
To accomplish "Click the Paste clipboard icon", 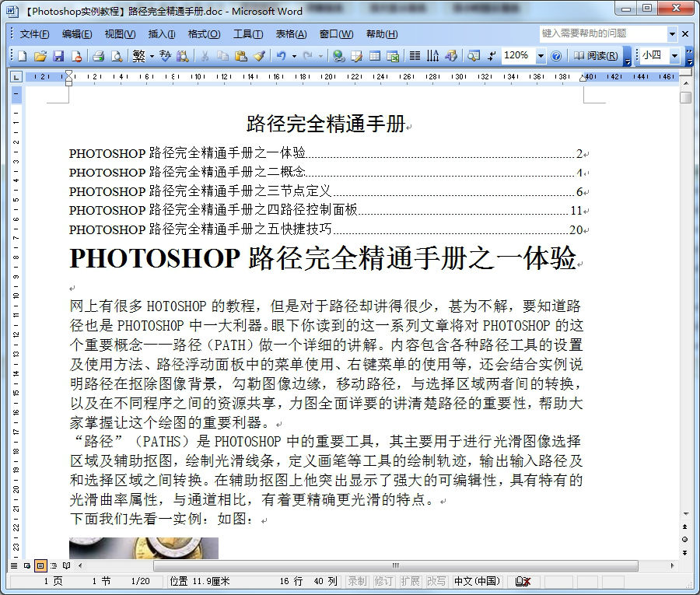I will (241, 56).
